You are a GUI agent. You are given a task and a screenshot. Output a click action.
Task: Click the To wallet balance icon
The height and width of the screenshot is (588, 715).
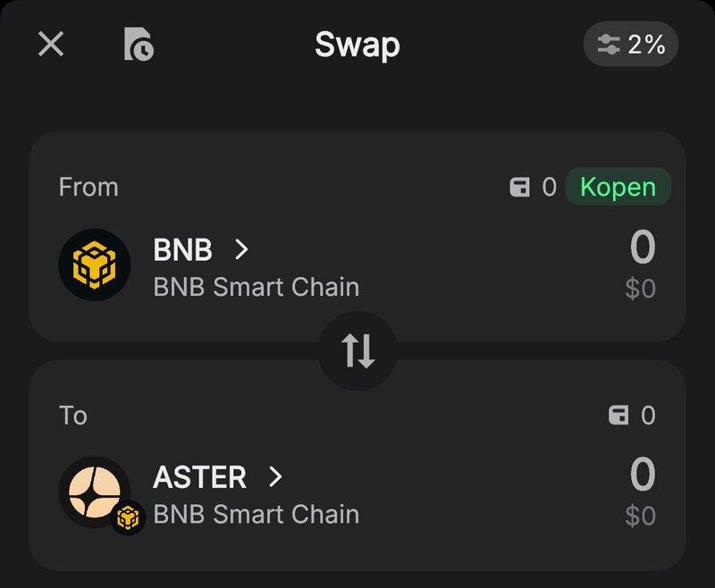point(618,416)
